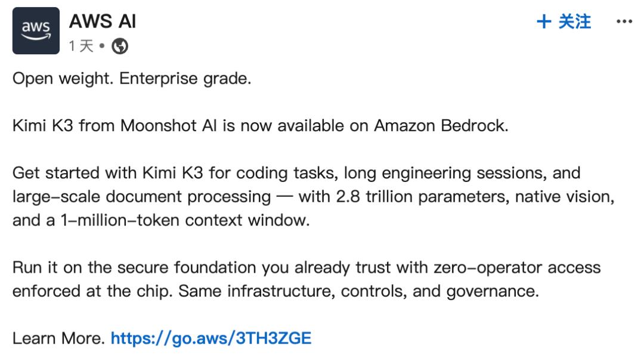Click the plus icon beside 关注

[x=544, y=21]
